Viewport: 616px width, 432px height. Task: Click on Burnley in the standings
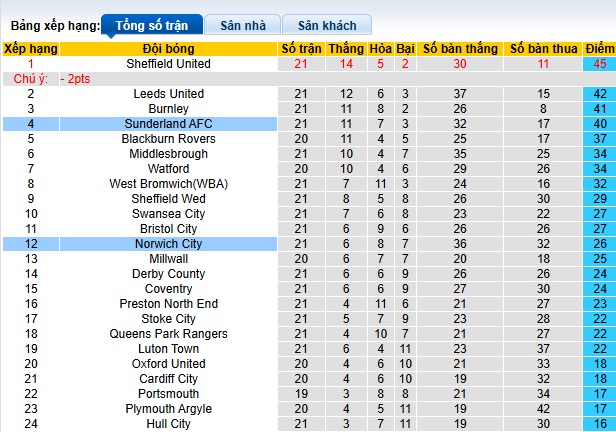click(x=169, y=109)
